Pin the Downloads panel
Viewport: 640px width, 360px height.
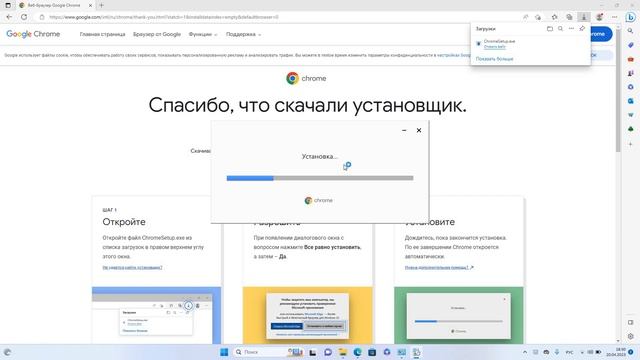582,29
